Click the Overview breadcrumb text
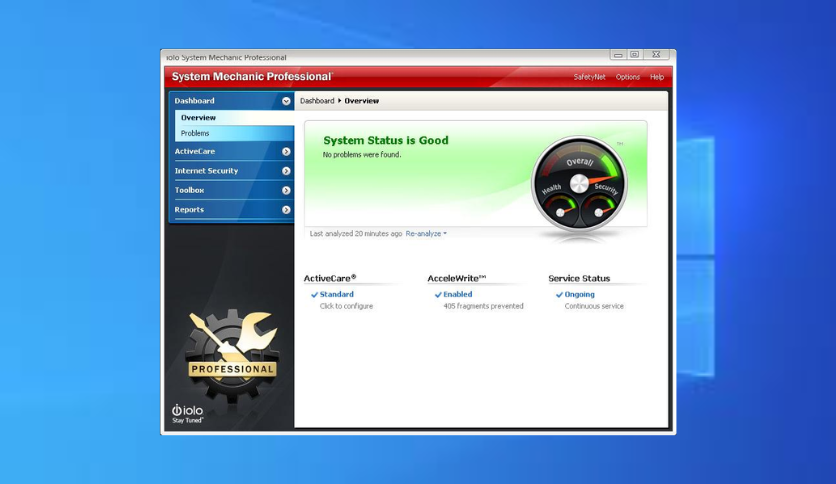Image resolution: width=836 pixels, height=484 pixels. (361, 101)
